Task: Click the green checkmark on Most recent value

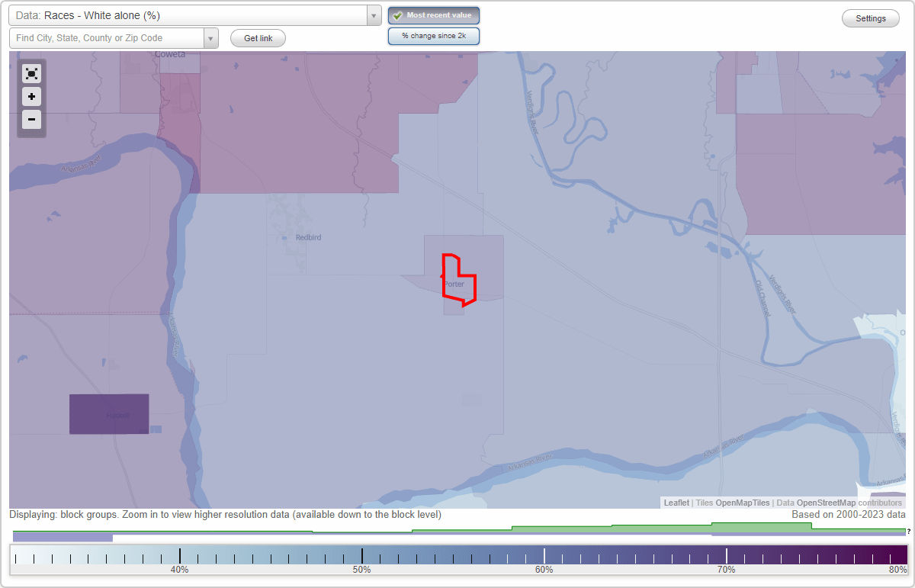Action: [x=398, y=15]
